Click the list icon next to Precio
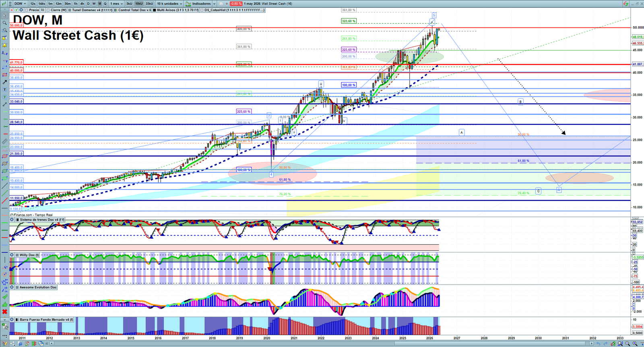Image resolution: width=644 pixels, height=347 pixels. click(43, 10)
